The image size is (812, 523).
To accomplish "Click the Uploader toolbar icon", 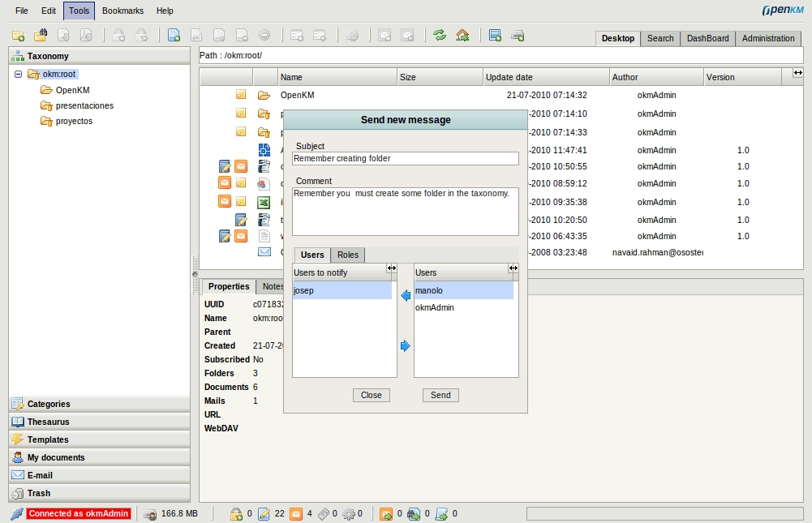I will [x=518, y=35].
